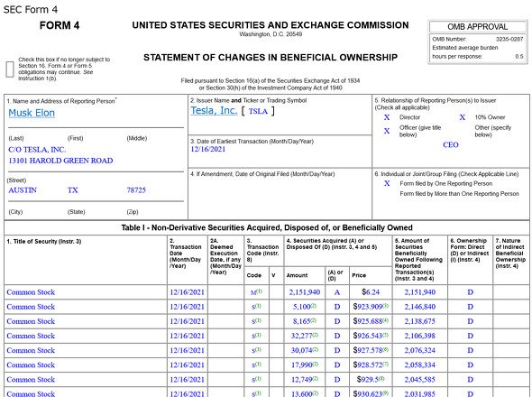Image resolution: width=532 pixels, height=397 pixels.
Task: Click the $6.24 price cell
Action: (371, 292)
